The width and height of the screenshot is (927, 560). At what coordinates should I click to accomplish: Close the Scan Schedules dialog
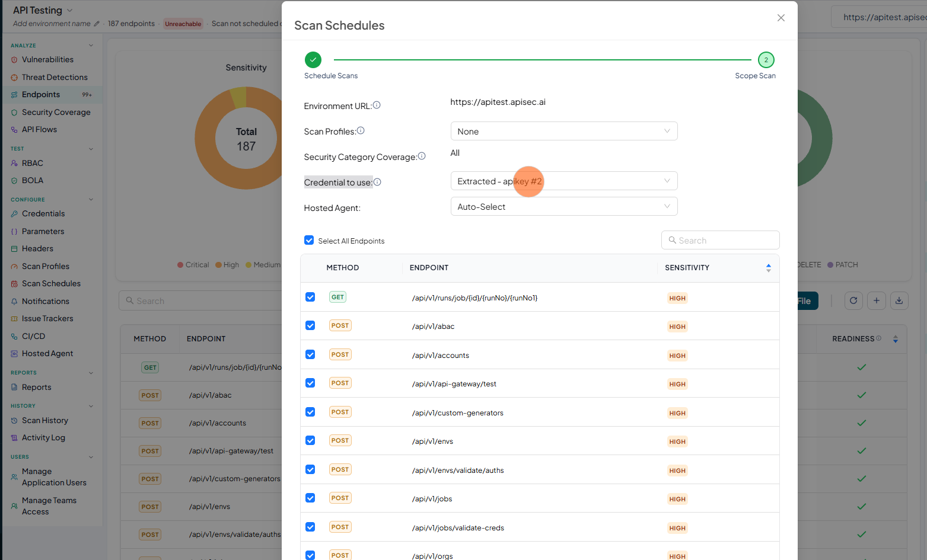(x=781, y=18)
